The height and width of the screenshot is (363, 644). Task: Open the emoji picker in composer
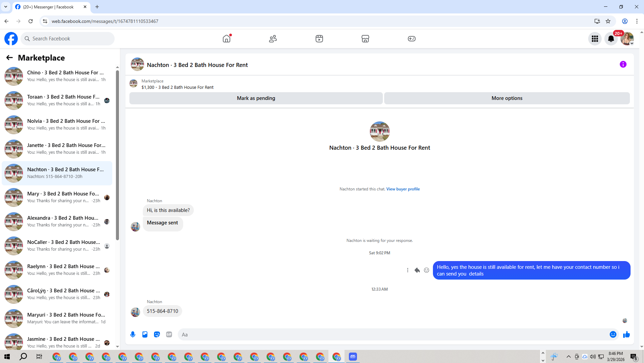(613, 334)
